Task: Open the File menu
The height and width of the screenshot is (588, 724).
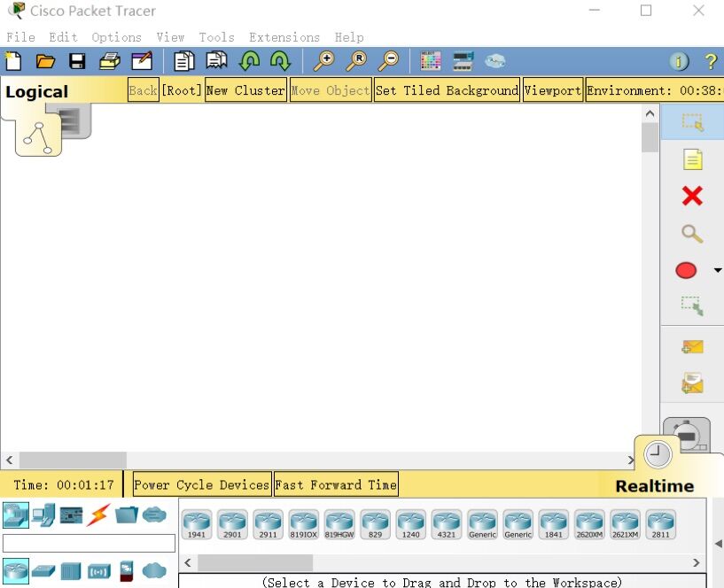Action: pos(20,37)
